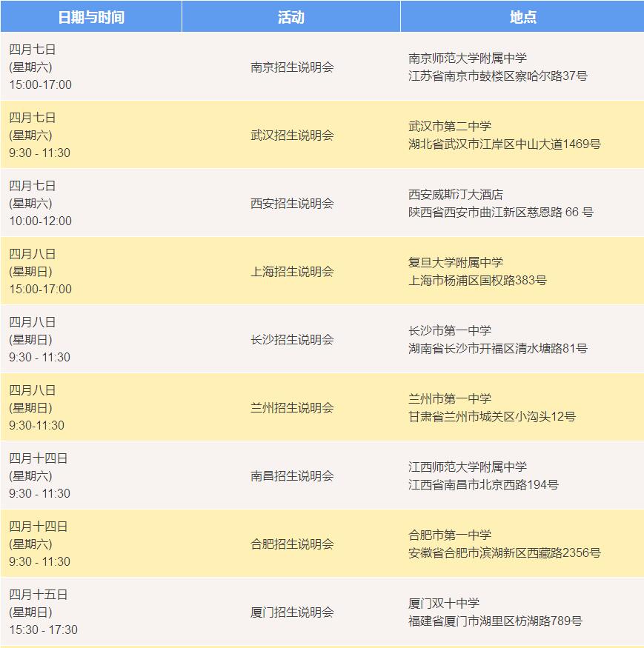644x648 pixels.
Task: Click the 活动 column header
Action: pyautogui.click(x=291, y=17)
